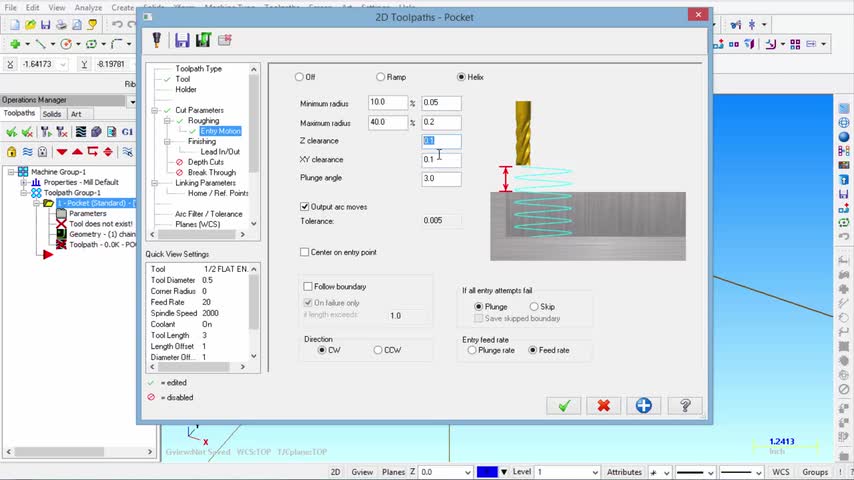
Task: Click the backplot toolpath waves icon
Action: click(81, 132)
